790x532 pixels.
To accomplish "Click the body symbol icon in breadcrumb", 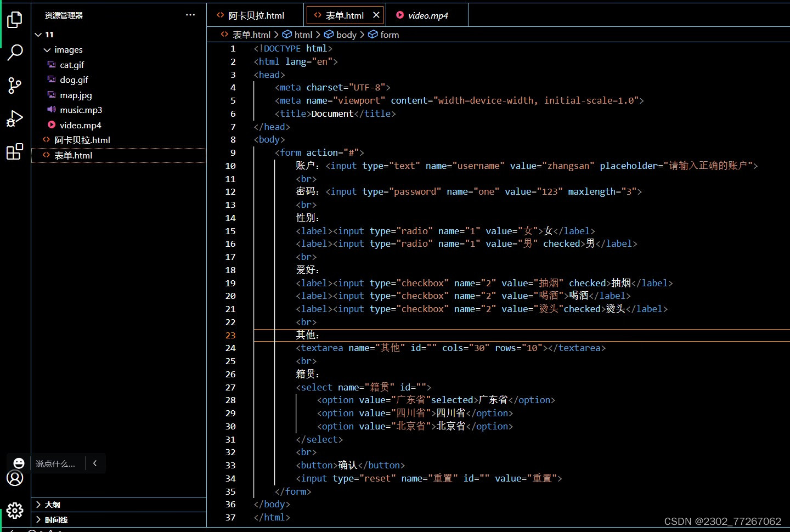I will 329,35.
